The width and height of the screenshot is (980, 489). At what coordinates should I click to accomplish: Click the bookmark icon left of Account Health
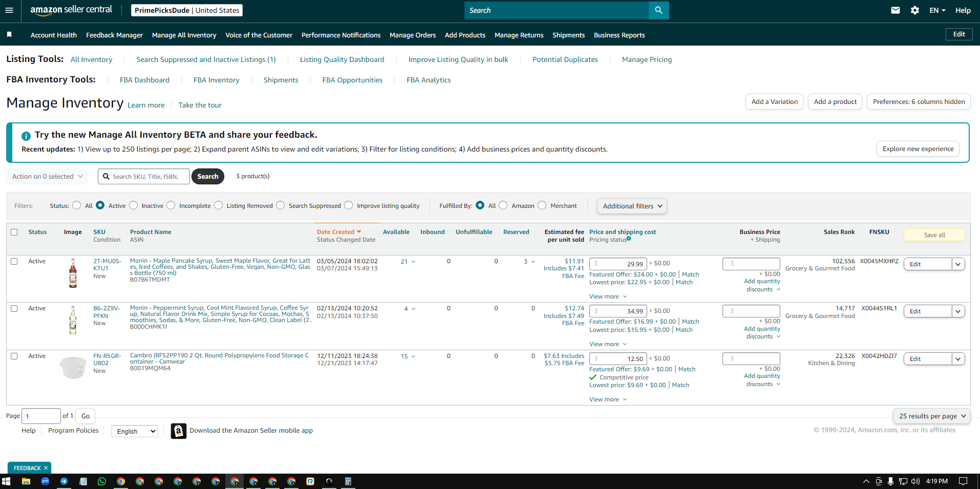(x=9, y=35)
